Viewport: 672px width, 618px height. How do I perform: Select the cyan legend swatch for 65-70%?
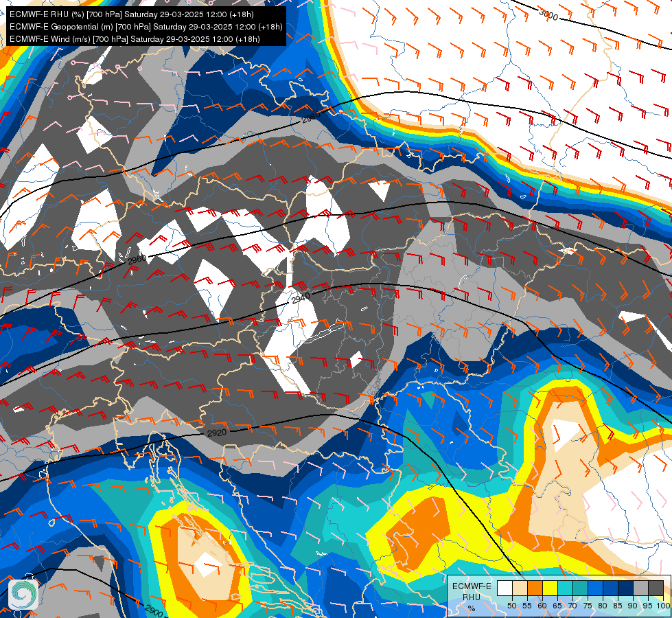click(x=566, y=588)
